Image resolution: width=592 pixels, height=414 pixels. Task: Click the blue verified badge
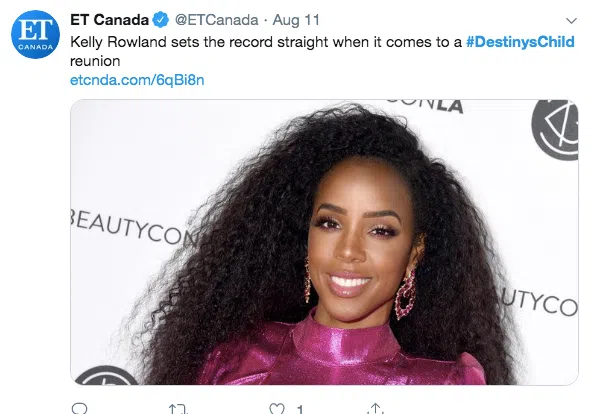tap(160, 20)
